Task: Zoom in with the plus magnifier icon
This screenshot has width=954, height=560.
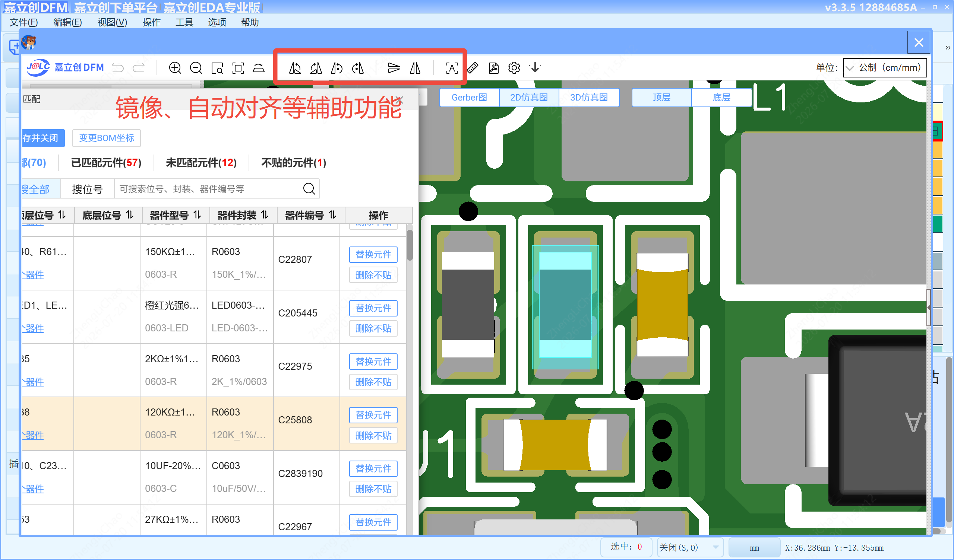Action: [175, 68]
